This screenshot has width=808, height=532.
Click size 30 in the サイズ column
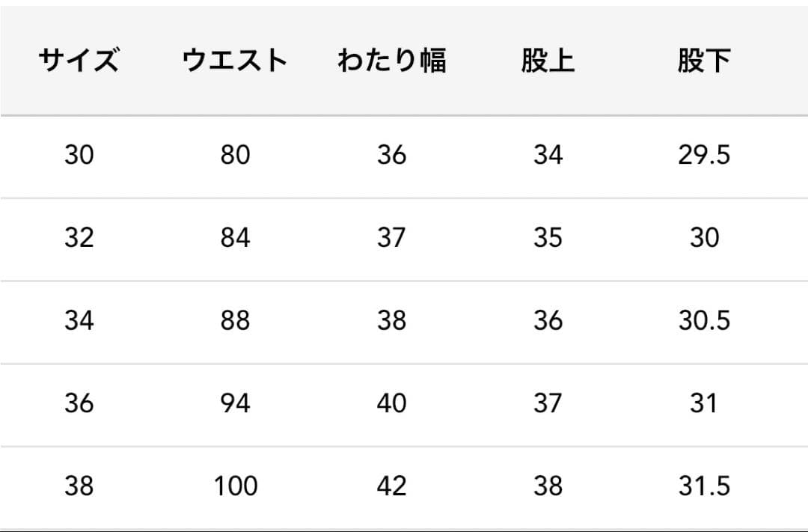[79, 156]
